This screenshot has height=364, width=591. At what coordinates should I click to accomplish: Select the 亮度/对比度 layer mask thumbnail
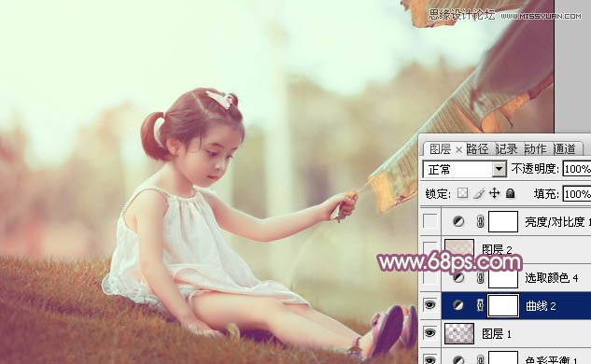(x=503, y=221)
